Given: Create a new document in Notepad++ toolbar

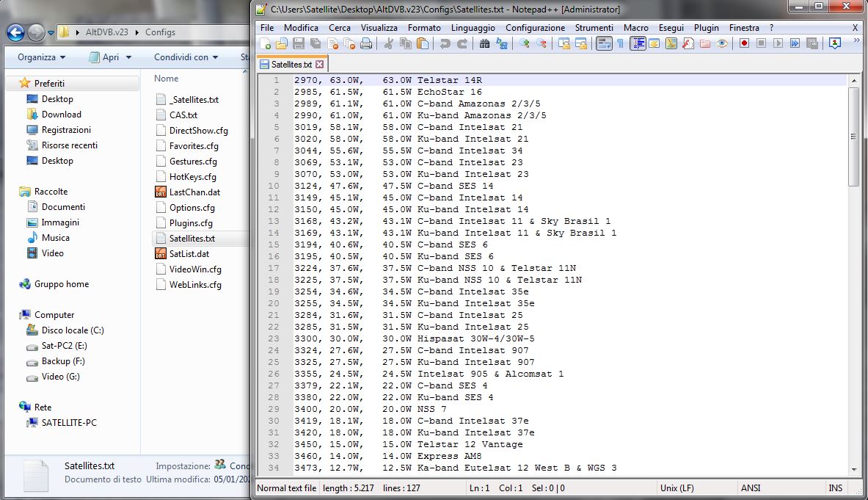Looking at the screenshot, I should click(x=265, y=44).
